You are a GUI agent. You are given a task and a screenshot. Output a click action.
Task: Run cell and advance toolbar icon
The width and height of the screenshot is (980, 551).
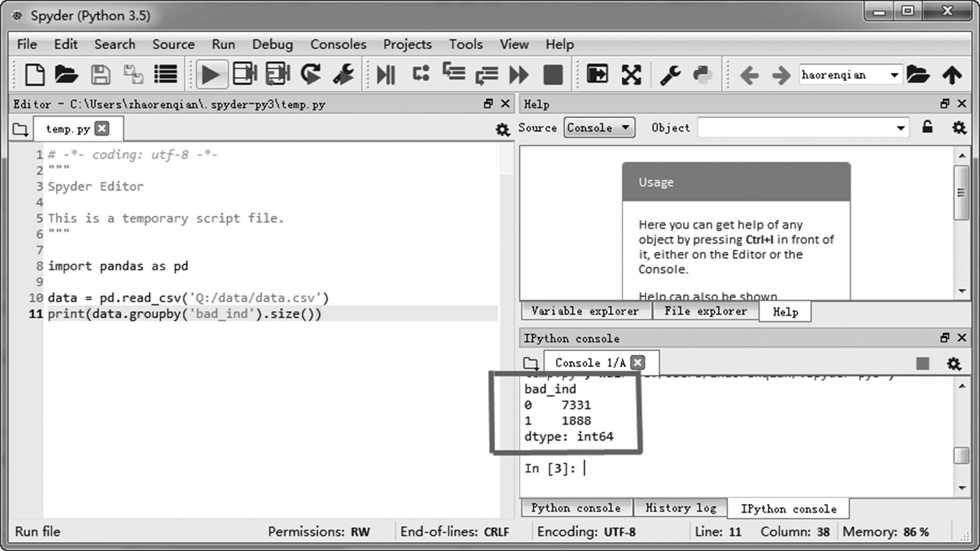pos(278,73)
